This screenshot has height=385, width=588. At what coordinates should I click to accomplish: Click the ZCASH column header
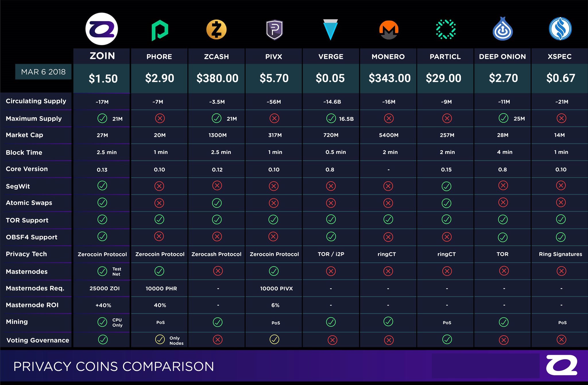[216, 57]
